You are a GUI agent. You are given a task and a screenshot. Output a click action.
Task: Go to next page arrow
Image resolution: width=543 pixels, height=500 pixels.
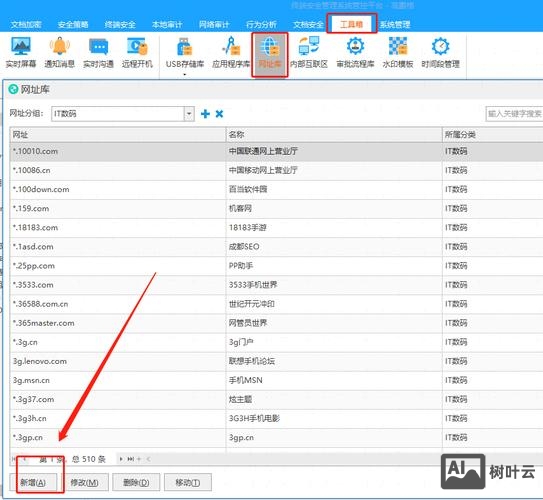pyautogui.click(x=121, y=459)
